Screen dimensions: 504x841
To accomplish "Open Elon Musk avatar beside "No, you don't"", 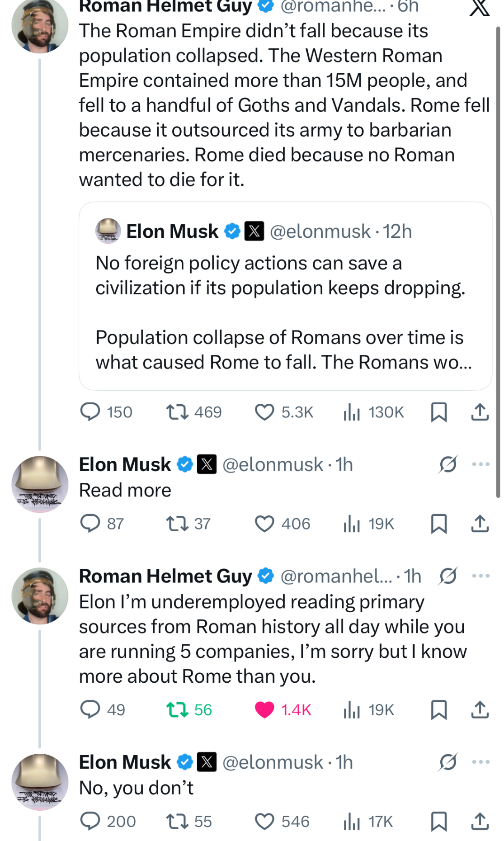I will click(x=40, y=782).
